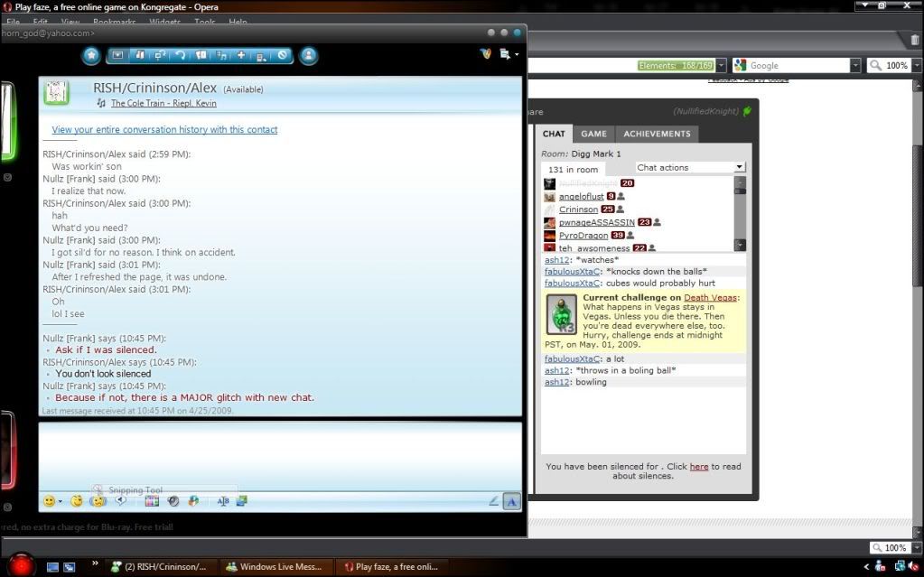The height and width of the screenshot is (577, 924).
Task: Click the smiley emoticon icon
Action: point(49,501)
